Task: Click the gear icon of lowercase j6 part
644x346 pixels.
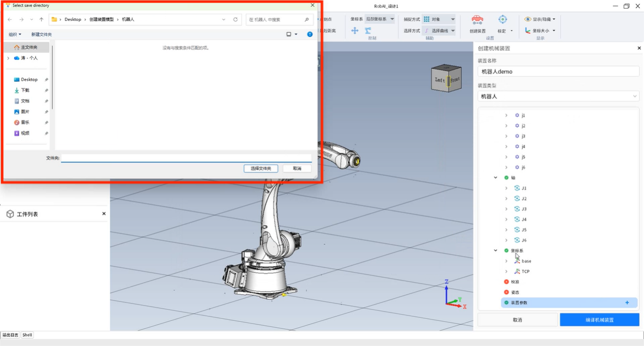Action: pos(517,167)
